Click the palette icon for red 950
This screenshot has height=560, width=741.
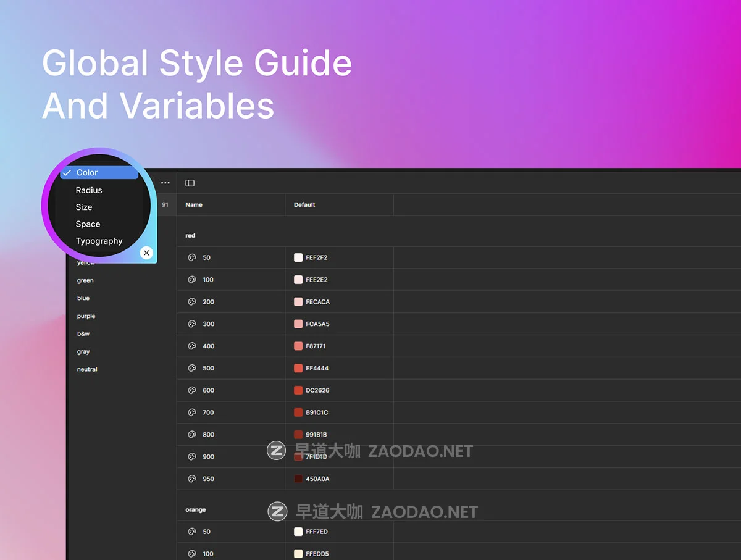click(192, 479)
